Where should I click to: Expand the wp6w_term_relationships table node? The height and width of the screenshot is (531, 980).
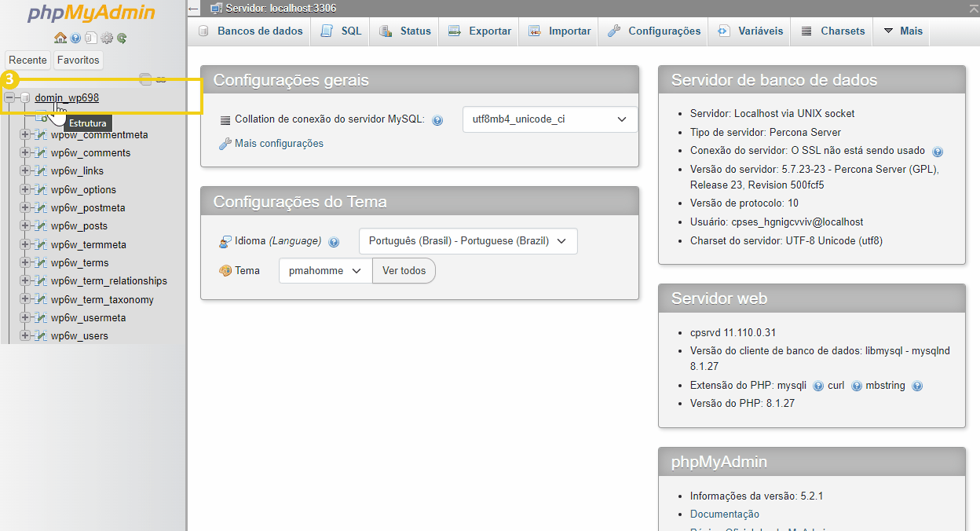[25, 280]
